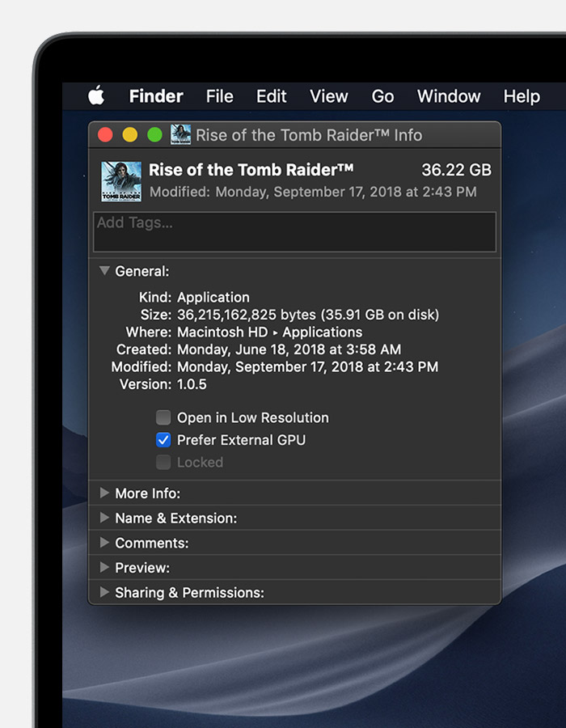Click the window title 'Rise of the Tomb Raider™ Info'
The width and height of the screenshot is (566, 728).
pyautogui.click(x=309, y=135)
